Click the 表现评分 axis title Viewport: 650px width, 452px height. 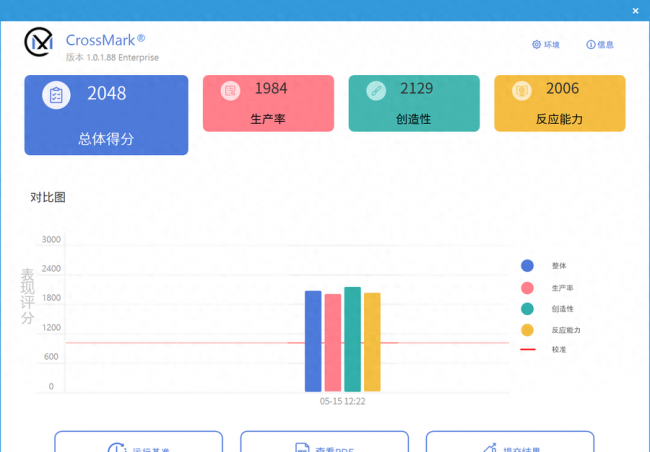pyautogui.click(x=27, y=296)
